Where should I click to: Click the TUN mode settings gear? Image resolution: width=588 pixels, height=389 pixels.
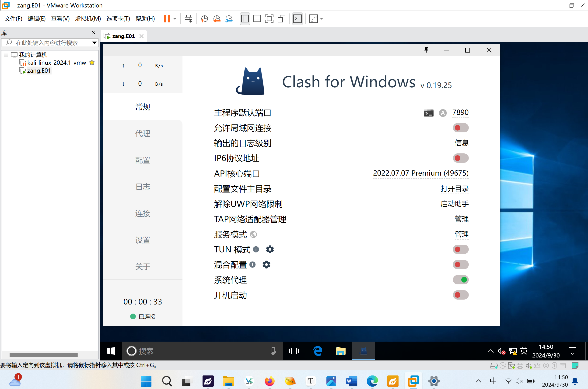tap(270, 249)
